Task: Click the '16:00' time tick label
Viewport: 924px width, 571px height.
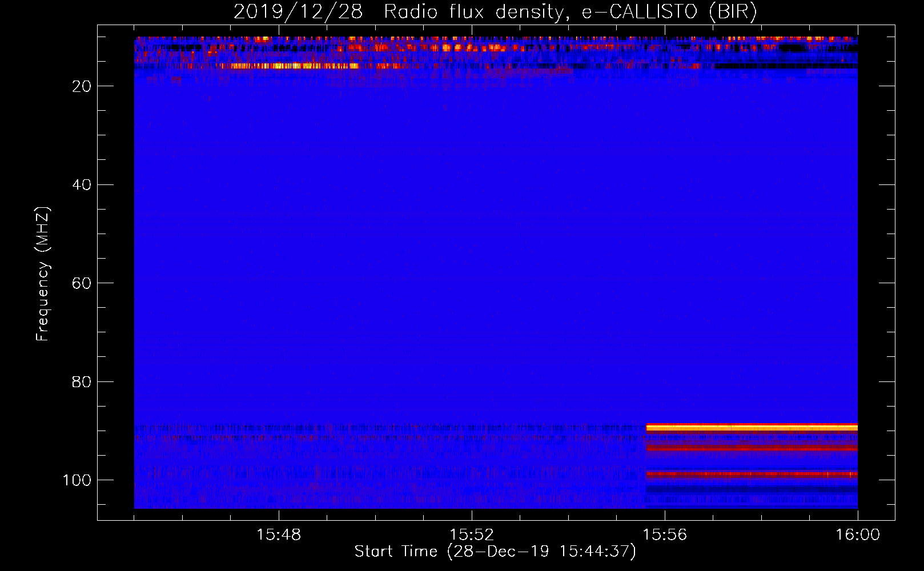Action: click(x=858, y=535)
